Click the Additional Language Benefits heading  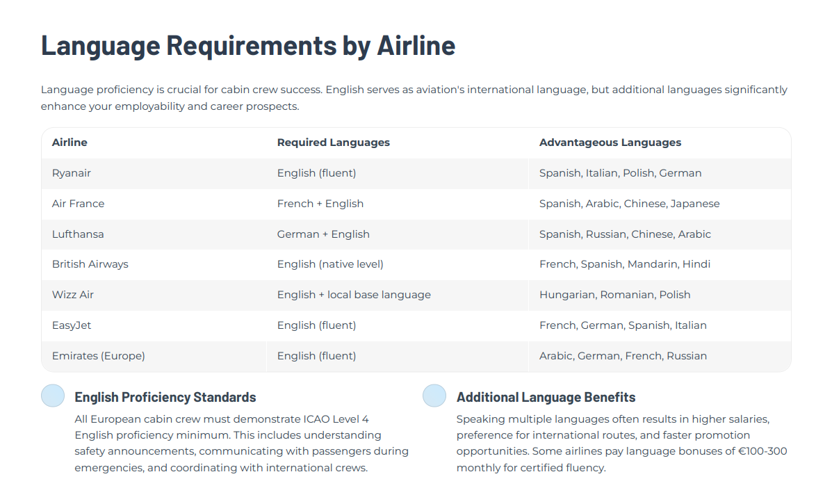pos(546,398)
